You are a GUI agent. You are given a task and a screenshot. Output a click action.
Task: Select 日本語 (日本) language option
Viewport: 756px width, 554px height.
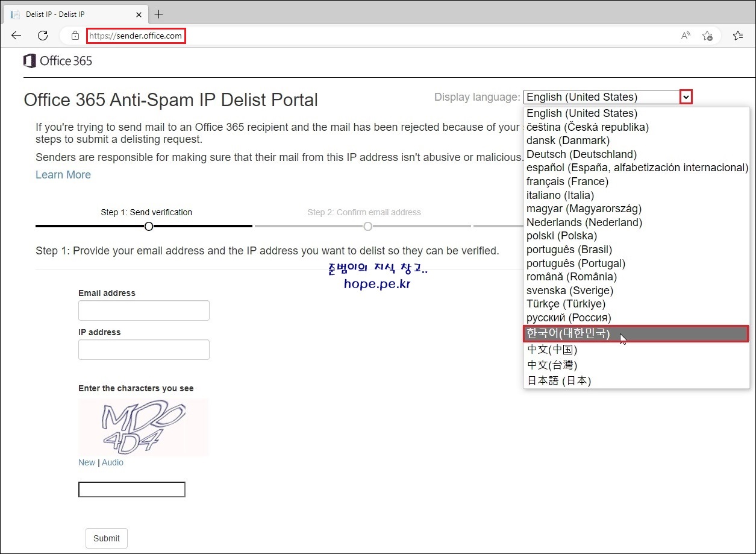pyautogui.click(x=637, y=381)
